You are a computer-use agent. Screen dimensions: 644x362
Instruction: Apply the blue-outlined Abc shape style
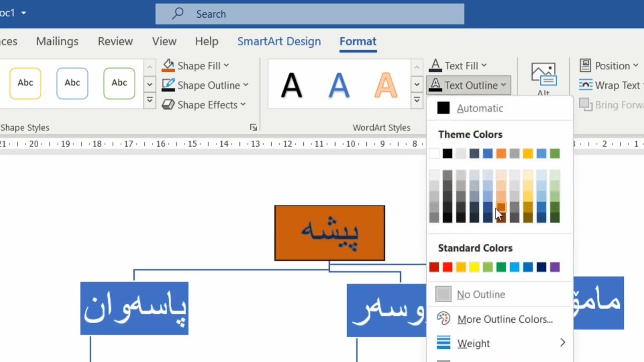coord(72,83)
